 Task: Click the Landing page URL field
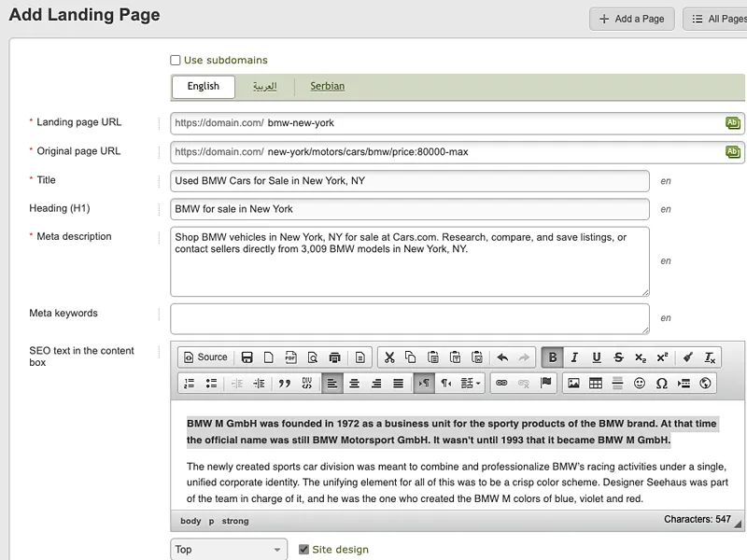point(458,123)
